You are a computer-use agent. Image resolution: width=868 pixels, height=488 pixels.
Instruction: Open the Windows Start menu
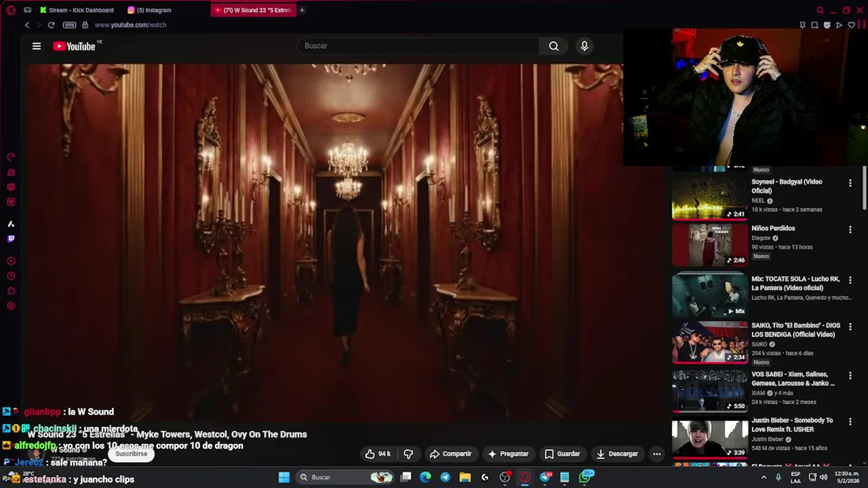pos(284,477)
